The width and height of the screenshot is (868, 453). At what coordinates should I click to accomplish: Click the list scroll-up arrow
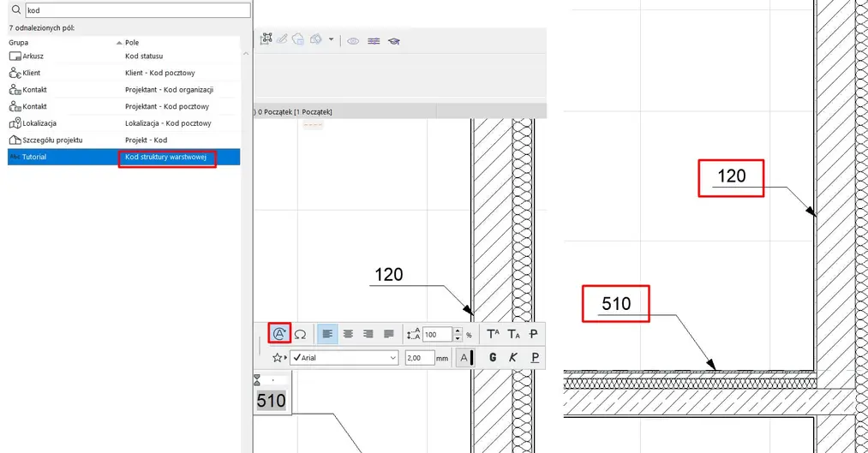pos(246,54)
